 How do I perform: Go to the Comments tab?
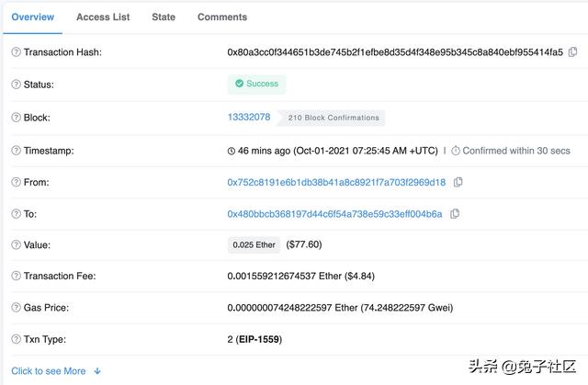(x=222, y=17)
